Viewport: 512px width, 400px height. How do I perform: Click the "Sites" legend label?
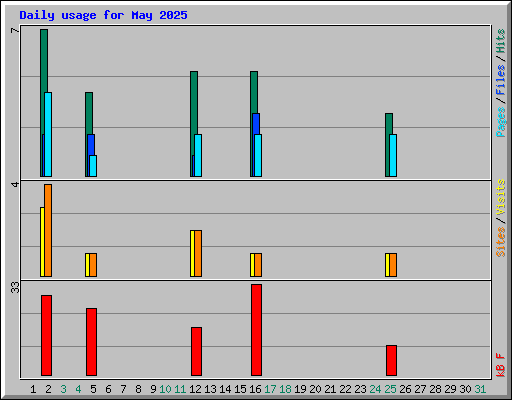pyautogui.click(x=500, y=242)
